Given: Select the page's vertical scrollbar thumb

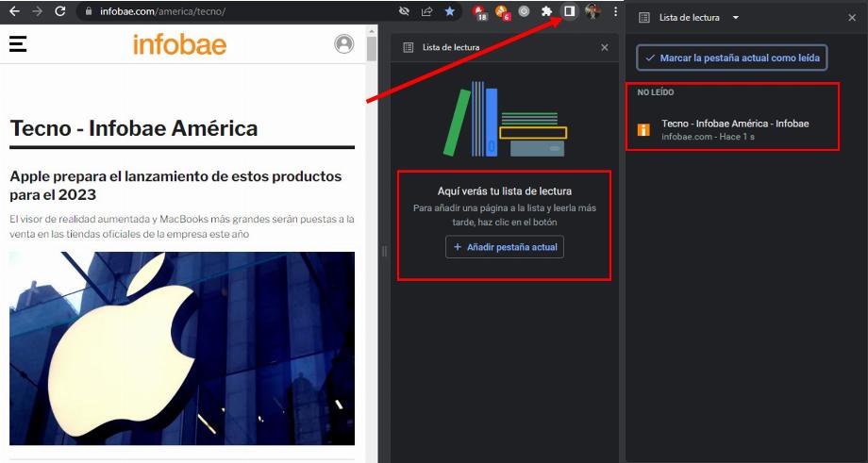Looking at the screenshot, I should [x=371, y=48].
